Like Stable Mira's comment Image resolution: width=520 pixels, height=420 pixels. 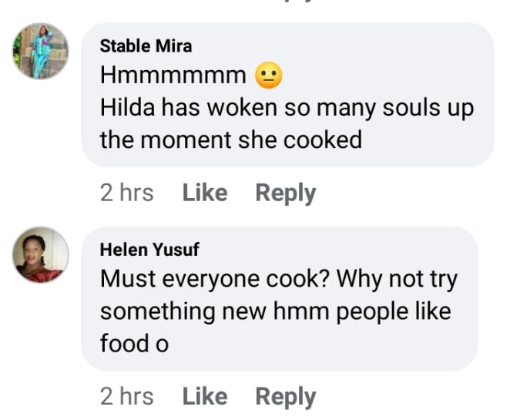204,193
